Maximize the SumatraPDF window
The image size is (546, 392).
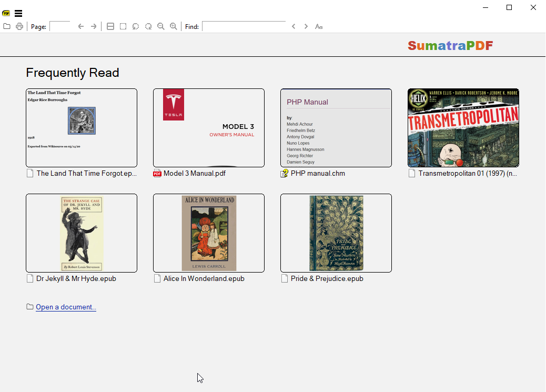[509, 7]
